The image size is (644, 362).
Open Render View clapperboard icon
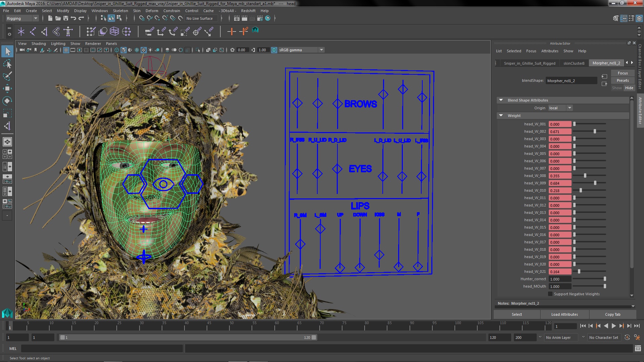pos(236,18)
